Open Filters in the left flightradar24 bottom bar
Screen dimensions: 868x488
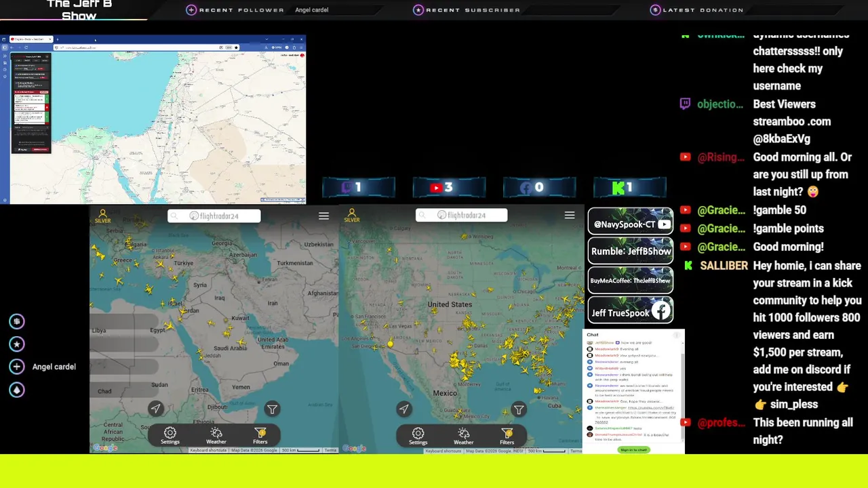coord(260,435)
